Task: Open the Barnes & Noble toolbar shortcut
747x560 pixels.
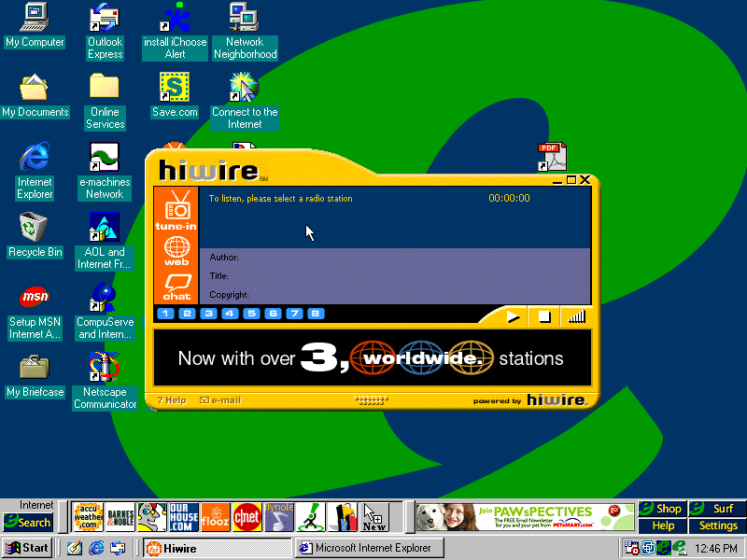Action: pos(120,516)
